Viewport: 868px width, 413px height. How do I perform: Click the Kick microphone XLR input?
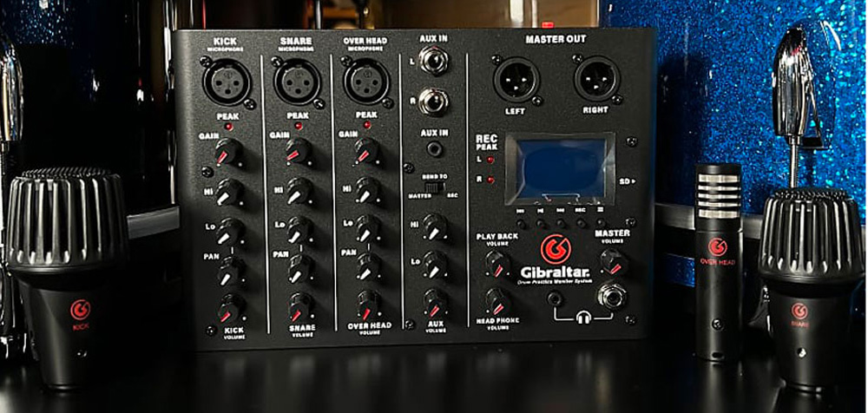tap(227, 83)
